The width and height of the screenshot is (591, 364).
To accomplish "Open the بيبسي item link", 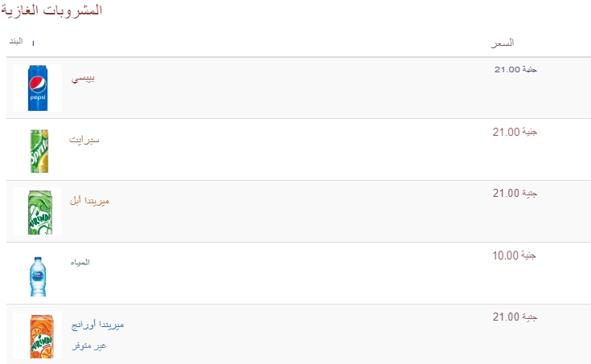I will click(x=83, y=79).
